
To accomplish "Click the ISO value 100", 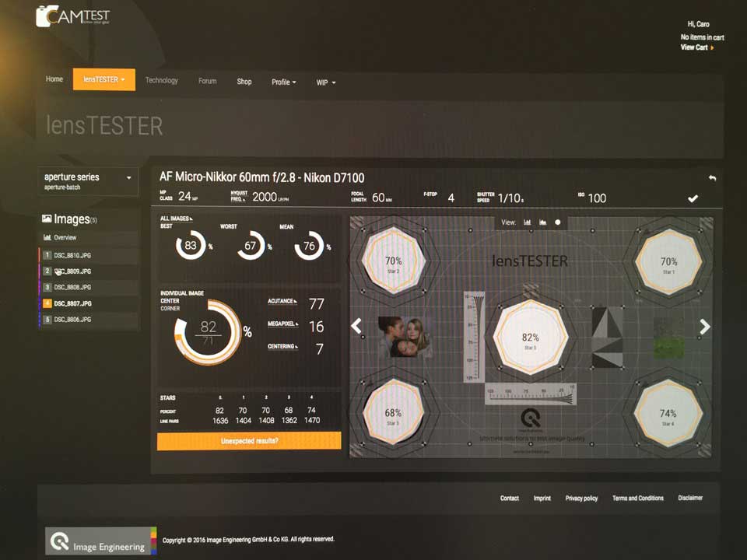I will 597,198.
